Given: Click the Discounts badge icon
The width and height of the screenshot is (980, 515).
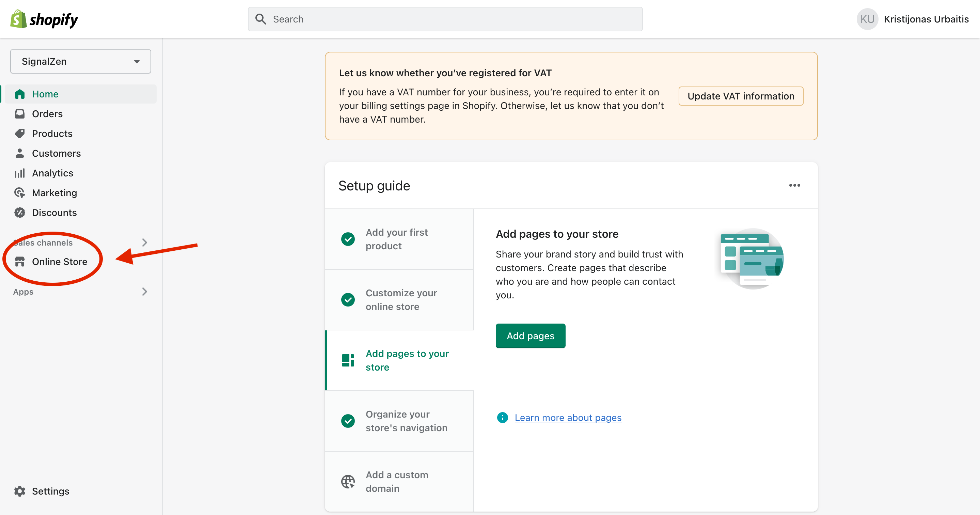Looking at the screenshot, I should point(20,213).
